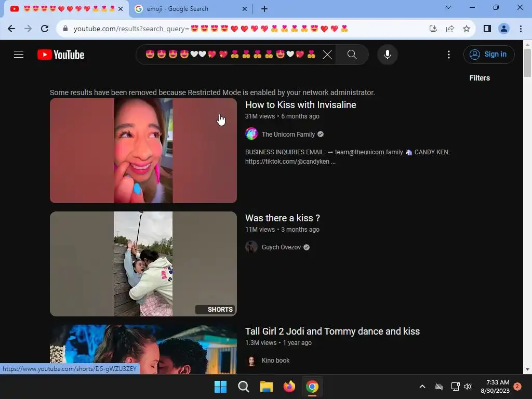Open Firefox from taskbar
This screenshot has width=532, height=399.
pos(289,387)
